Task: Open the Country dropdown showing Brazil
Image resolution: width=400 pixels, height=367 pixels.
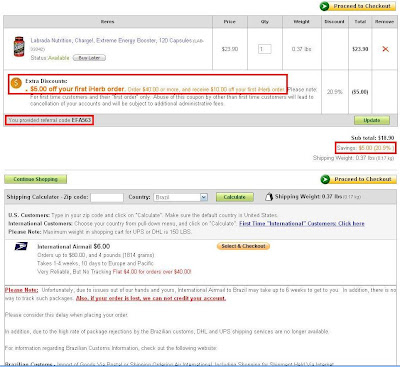Action: [181, 197]
